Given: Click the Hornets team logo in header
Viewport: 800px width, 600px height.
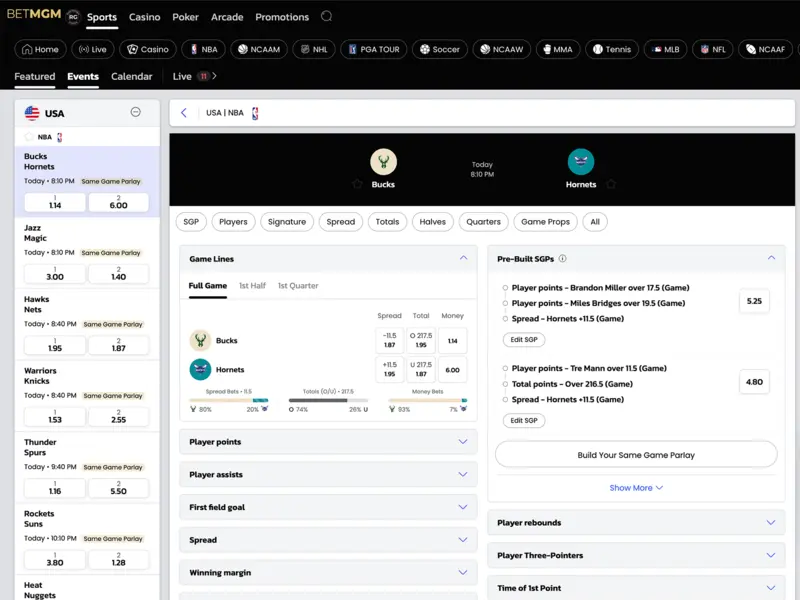Looking at the screenshot, I should (580, 162).
